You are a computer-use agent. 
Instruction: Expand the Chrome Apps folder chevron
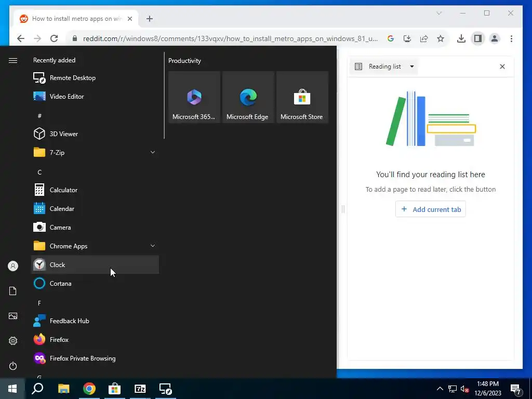(x=153, y=246)
